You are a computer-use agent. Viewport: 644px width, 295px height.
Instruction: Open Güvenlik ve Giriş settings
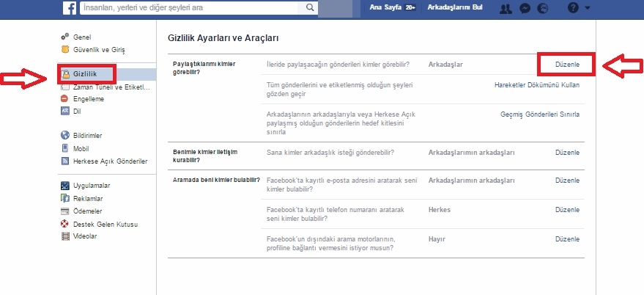(99, 50)
